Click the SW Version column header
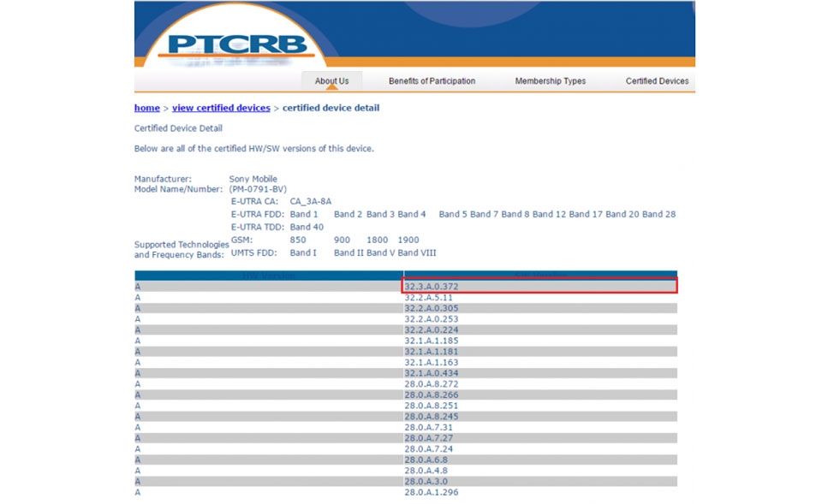The width and height of the screenshot is (822, 504). click(540, 276)
